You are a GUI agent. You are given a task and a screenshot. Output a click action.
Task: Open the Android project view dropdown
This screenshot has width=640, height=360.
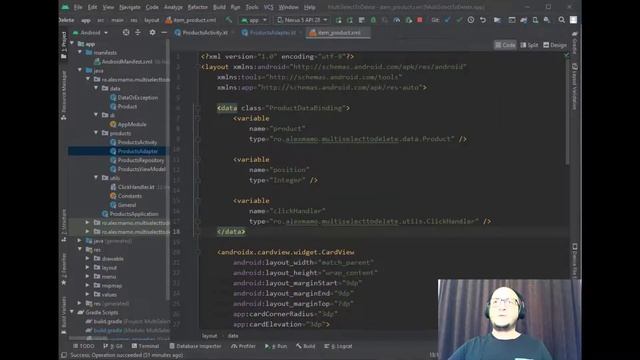[91, 33]
